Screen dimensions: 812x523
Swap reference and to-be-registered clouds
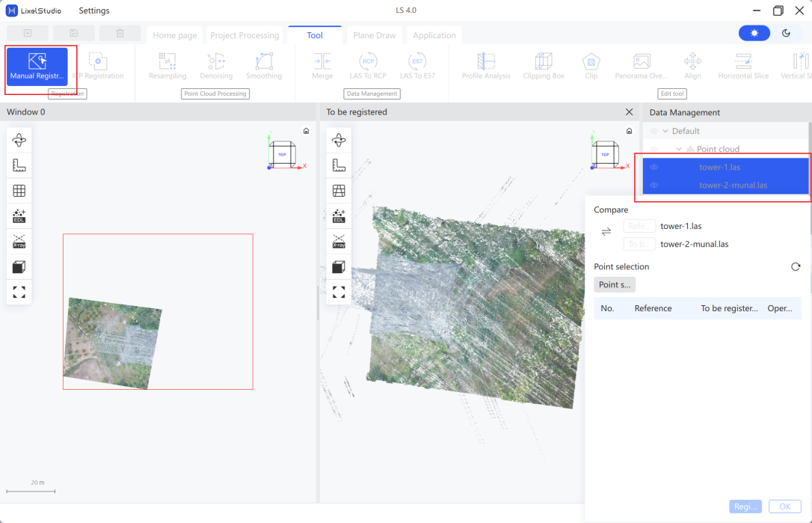(606, 232)
